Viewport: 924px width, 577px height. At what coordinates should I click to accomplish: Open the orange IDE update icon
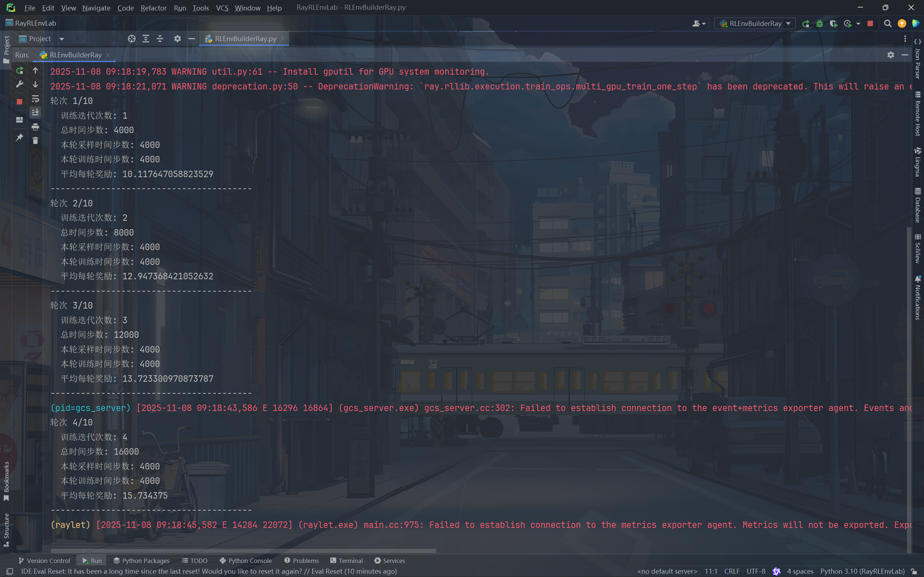(x=902, y=24)
